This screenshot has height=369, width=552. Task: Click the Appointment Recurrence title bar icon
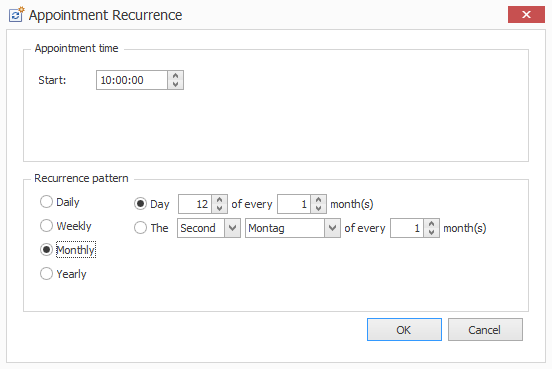point(16,15)
